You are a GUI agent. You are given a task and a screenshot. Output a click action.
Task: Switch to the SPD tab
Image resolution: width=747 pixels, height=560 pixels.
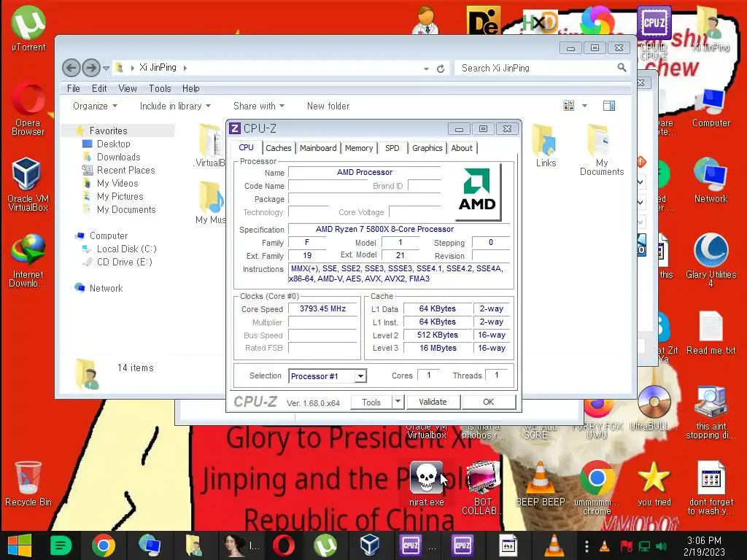(392, 148)
